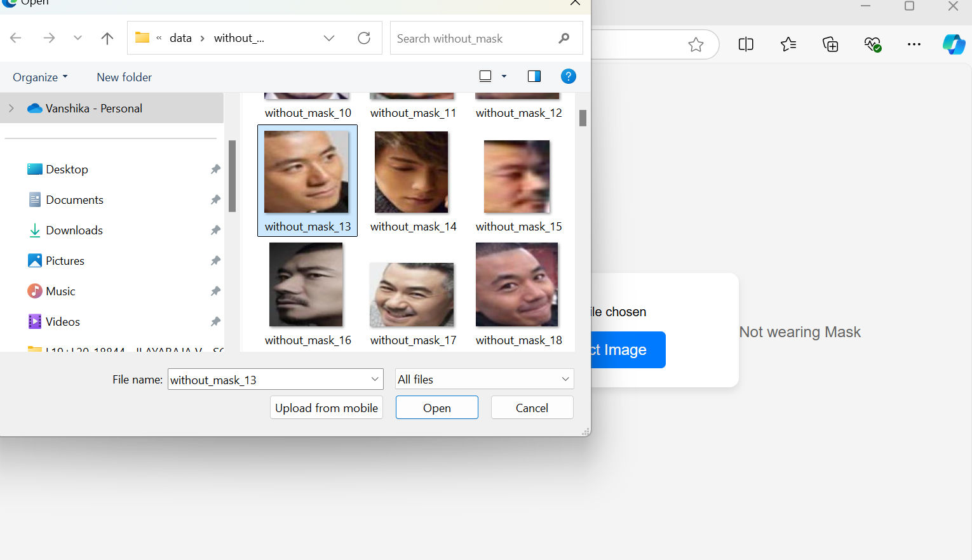Close the Open dialog window

click(x=575, y=3)
